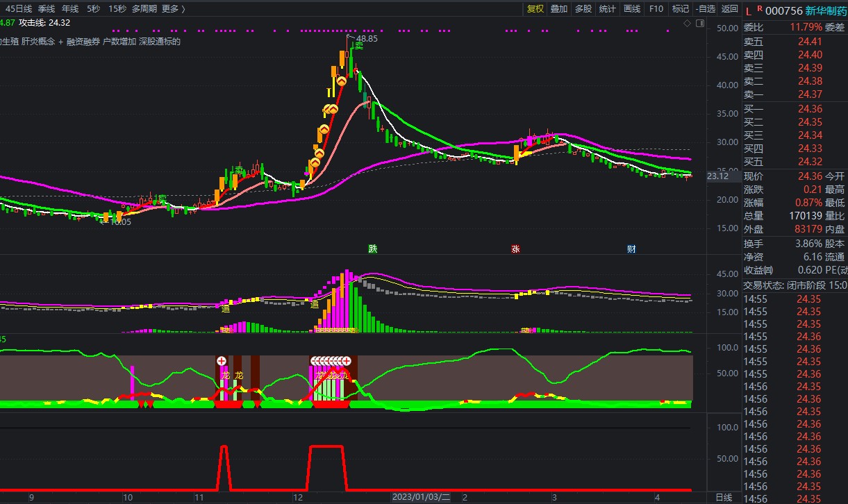Click the 涨幅 0.87% value
848x504 pixels.
808,203
